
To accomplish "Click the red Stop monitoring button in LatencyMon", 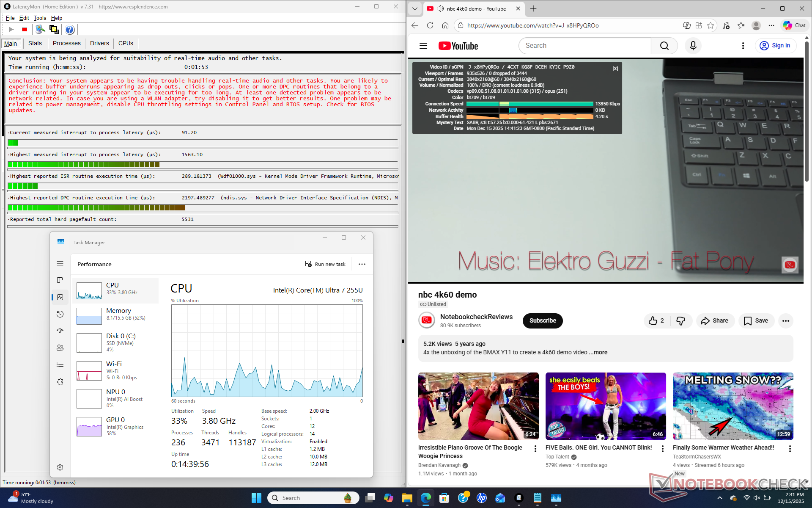I will [x=25, y=30].
